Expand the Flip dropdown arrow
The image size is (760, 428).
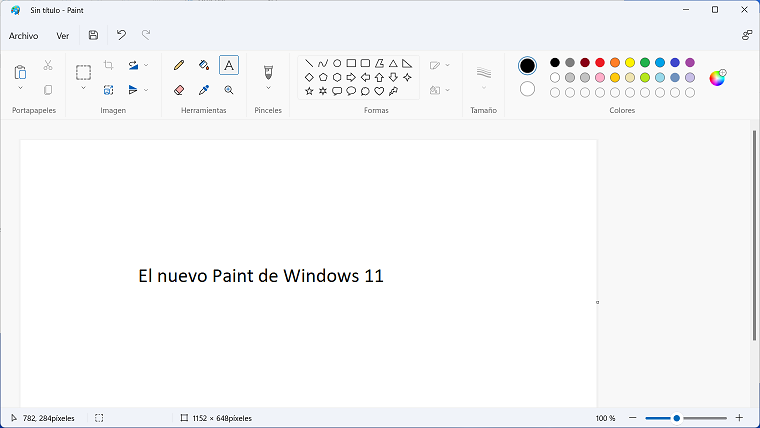[146, 90]
